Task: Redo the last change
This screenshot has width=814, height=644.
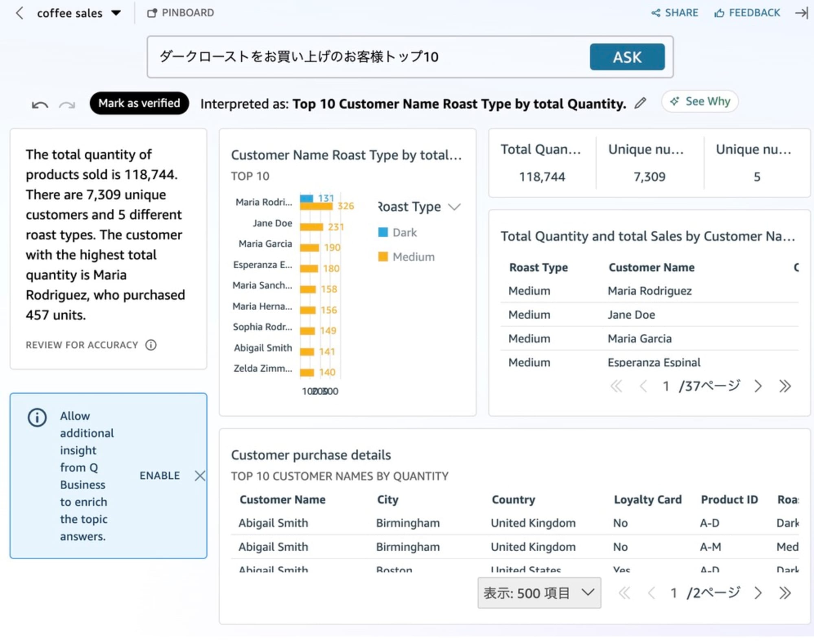Action: pos(67,105)
